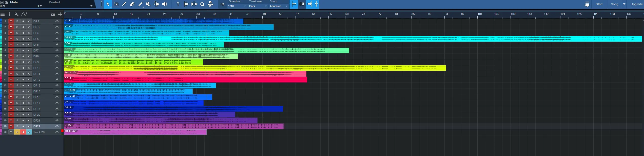Open the Snap Adaptive dropdown
The image size is (644, 156).
[279, 6]
